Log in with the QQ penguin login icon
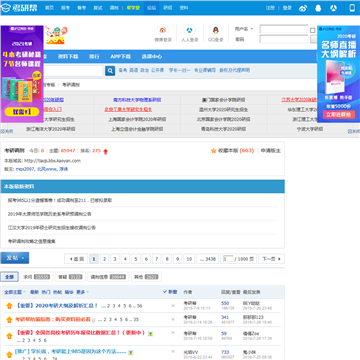360x360 pixels. [216, 30]
